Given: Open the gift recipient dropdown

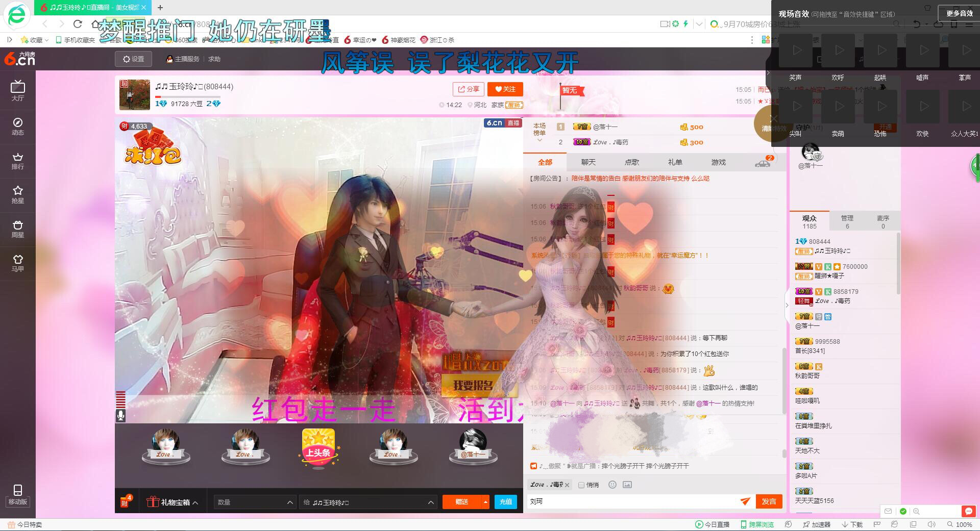Looking at the screenshot, I should pyautogui.click(x=369, y=502).
